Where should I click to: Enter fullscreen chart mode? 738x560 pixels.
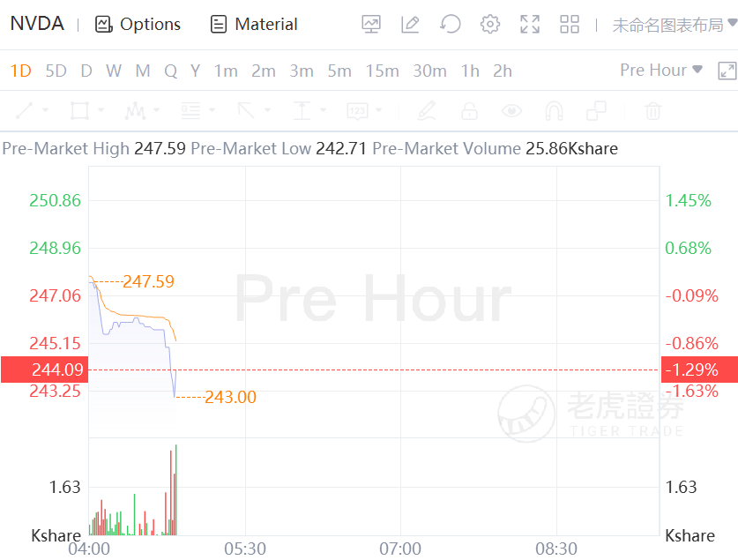pos(530,24)
